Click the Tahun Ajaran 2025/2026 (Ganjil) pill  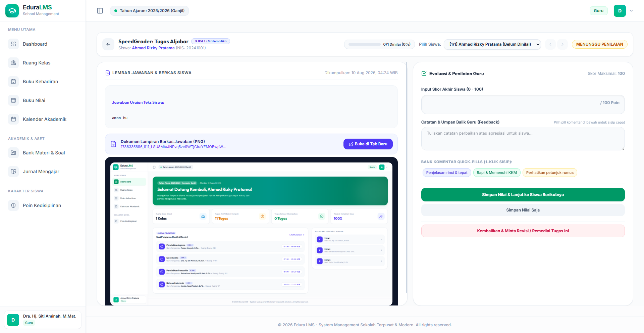[x=149, y=11]
